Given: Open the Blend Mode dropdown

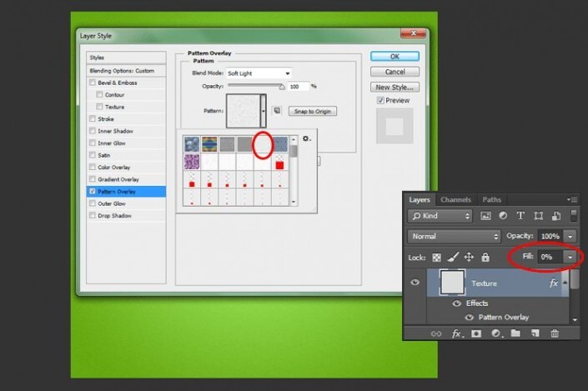Looking at the screenshot, I should [259, 73].
